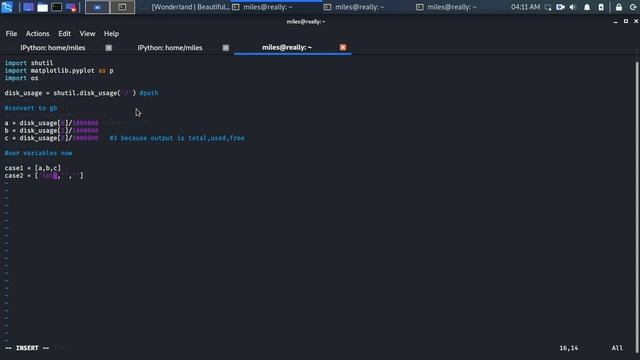This screenshot has width=640, height=360.
Task: Open the Actions menu
Action: point(38,33)
